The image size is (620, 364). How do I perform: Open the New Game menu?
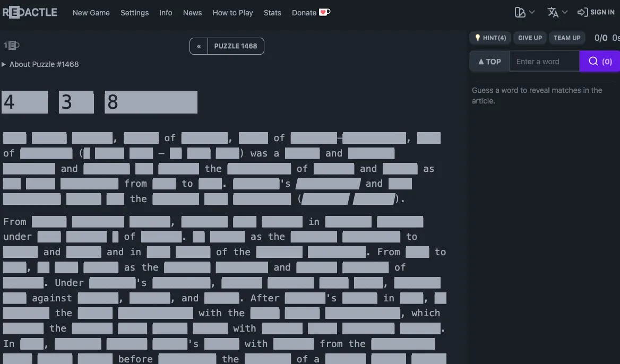point(91,13)
